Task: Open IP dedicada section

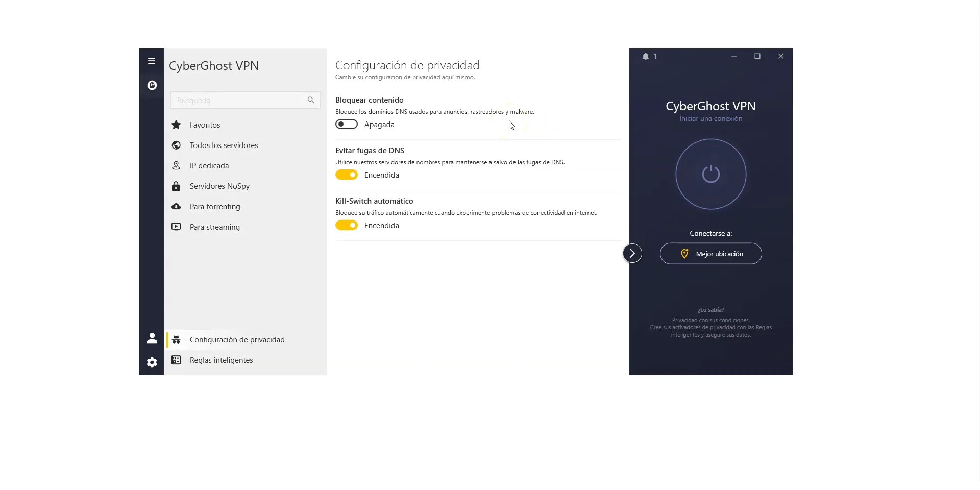Action: 246,165
